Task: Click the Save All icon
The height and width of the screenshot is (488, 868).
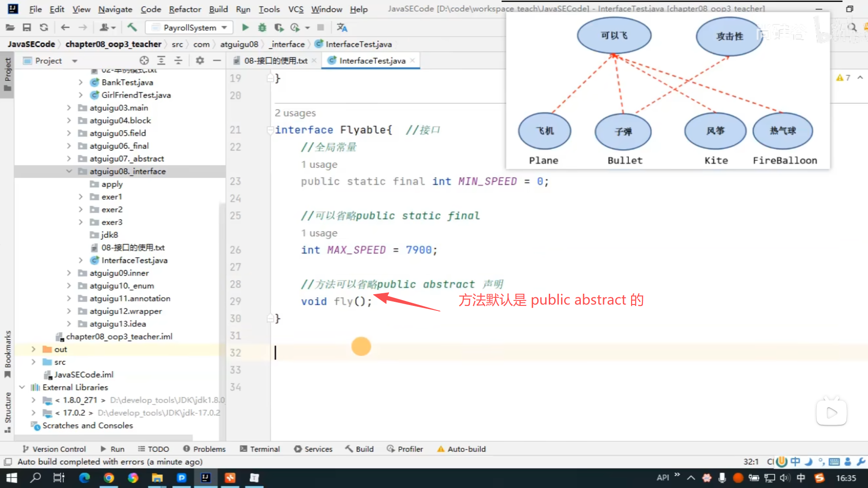Action: pos(27,28)
